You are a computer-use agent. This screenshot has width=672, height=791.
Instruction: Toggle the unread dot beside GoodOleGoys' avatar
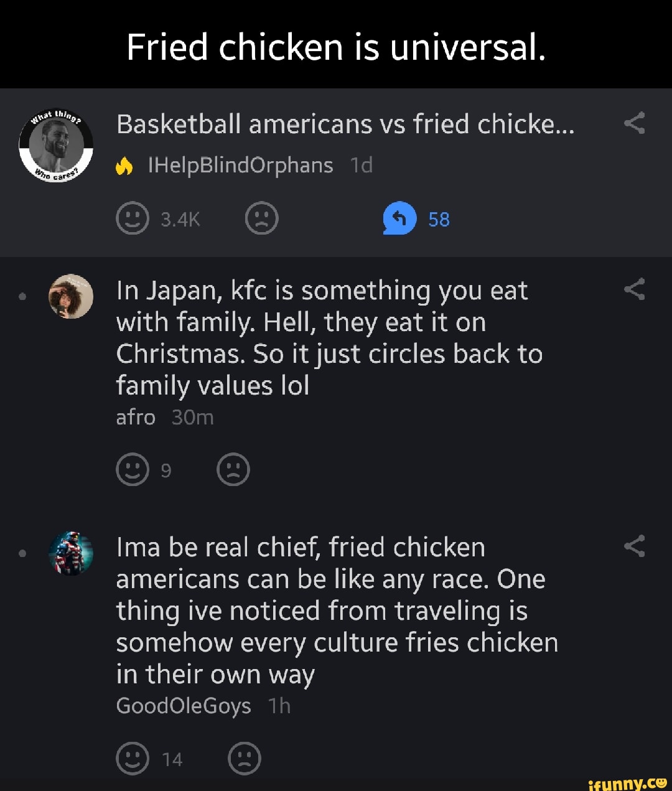23,553
